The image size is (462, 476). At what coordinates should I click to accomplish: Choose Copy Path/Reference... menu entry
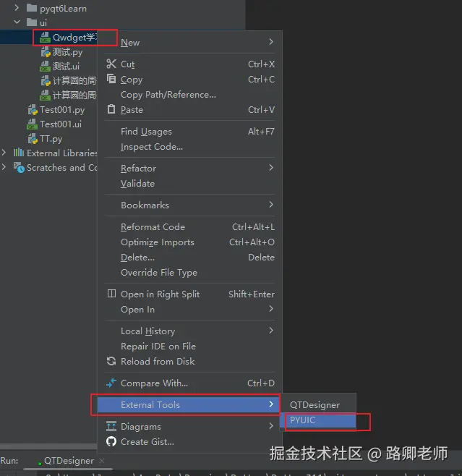click(x=189, y=95)
